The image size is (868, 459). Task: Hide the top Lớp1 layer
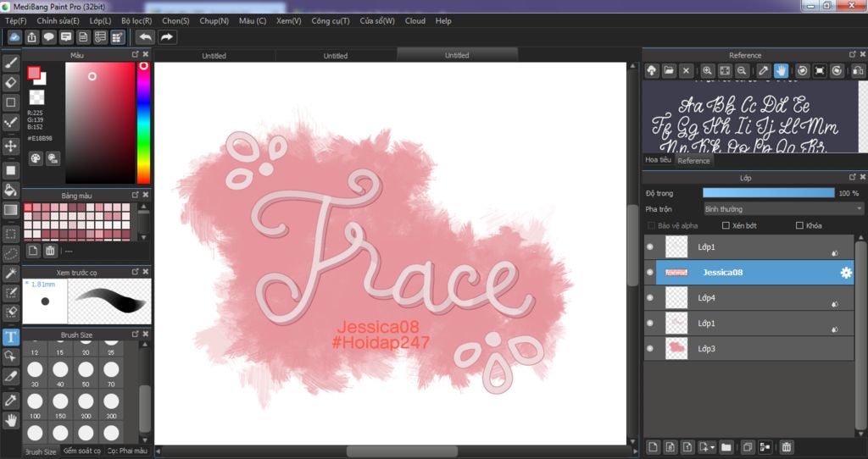(x=650, y=247)
